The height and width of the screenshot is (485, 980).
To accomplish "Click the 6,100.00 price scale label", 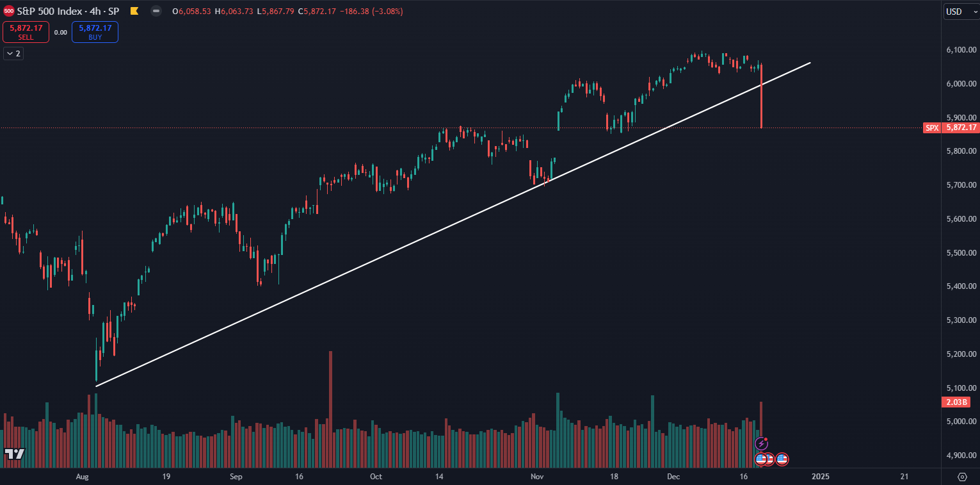I will [x=961, y=50].
